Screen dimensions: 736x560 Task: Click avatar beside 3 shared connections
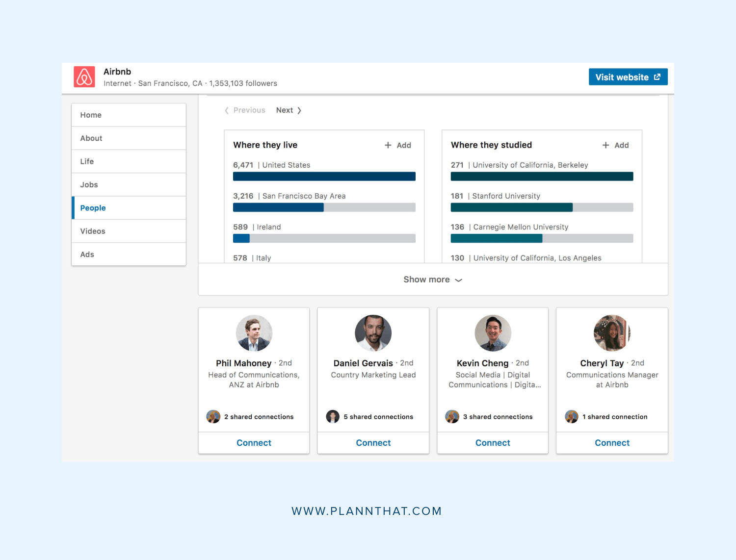click(452, 417)
